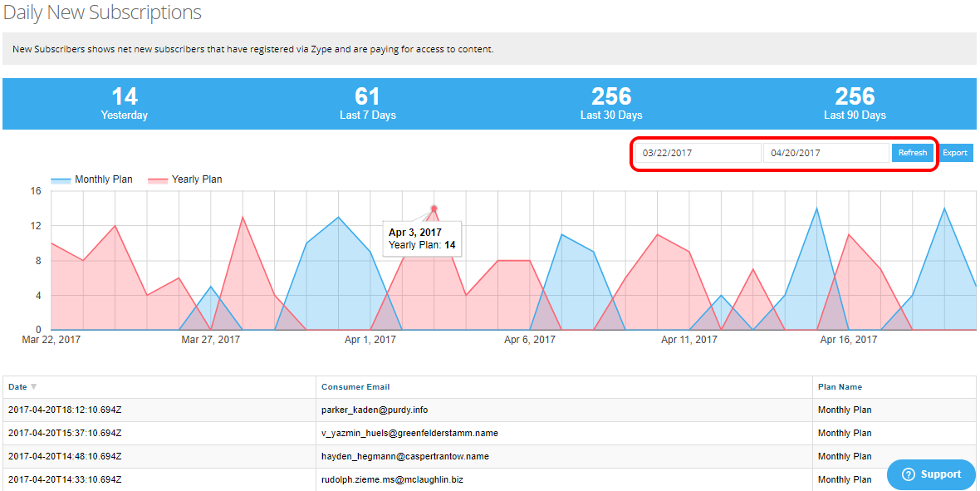Select the Yesterday stat showing 14
The height and width of the screenshot is (491, 980).
125,104
